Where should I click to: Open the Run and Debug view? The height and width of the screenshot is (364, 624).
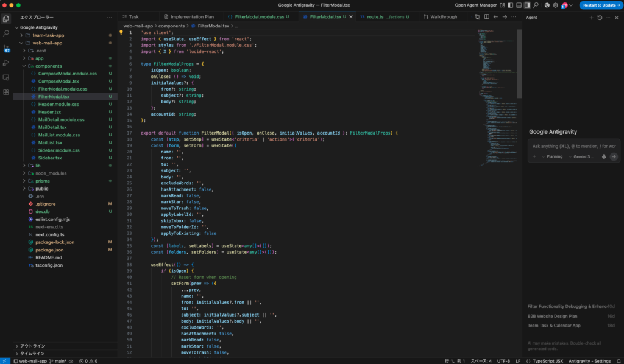(6, 63)
